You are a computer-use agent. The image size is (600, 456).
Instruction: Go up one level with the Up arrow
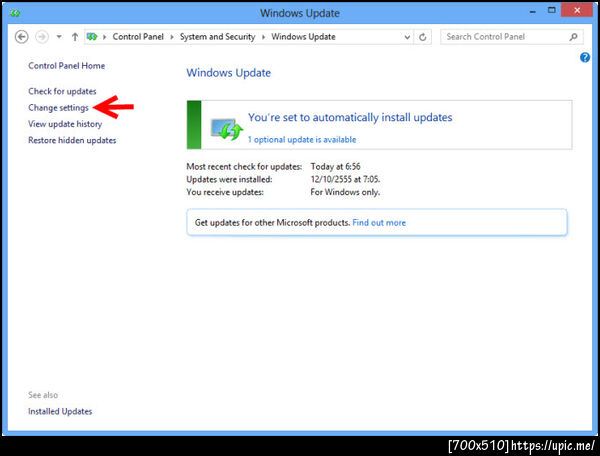tap(75, 37)
